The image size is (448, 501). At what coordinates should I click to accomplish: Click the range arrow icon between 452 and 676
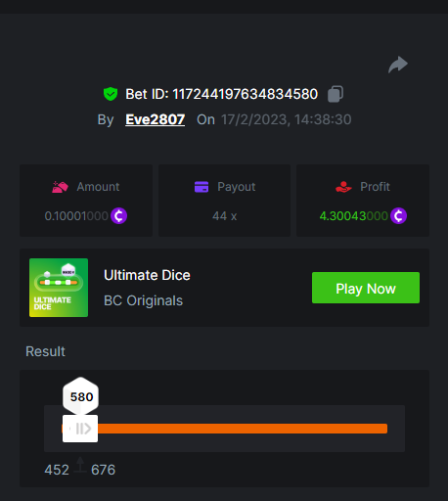80,465
